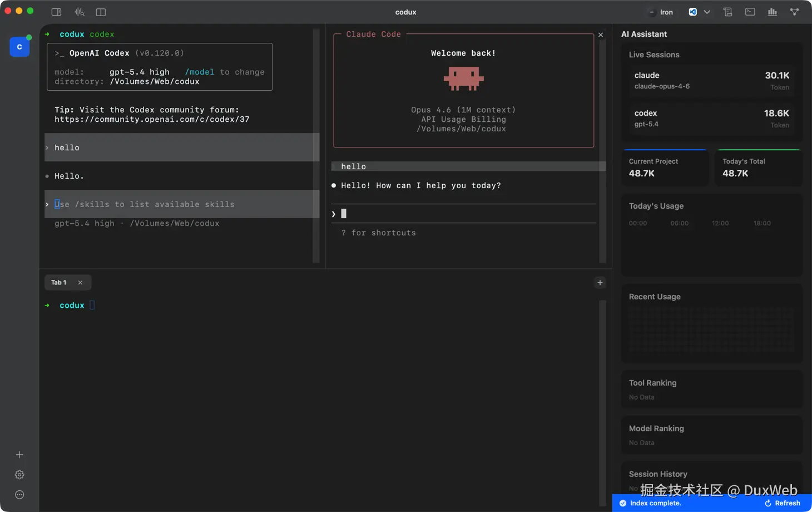Click the terminal icon in top toolbar
This screenshot has height=512, width=812.
click(x=750, y=12)
